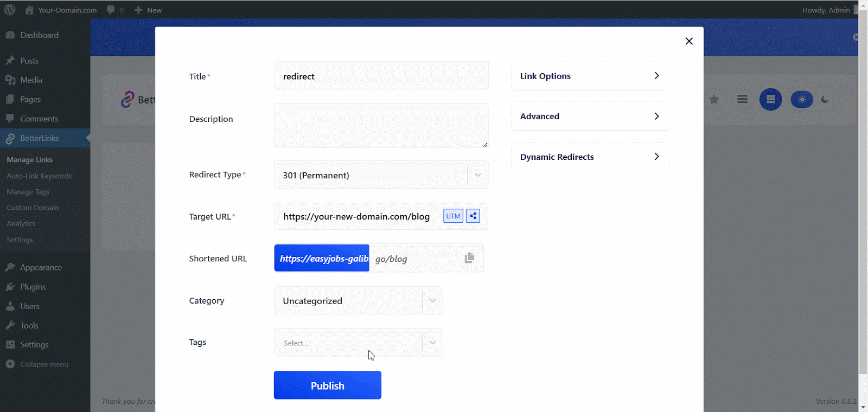868x412 pixels.
Task: Click the WordPress logo icon
Action: click(x=10, y=10)
